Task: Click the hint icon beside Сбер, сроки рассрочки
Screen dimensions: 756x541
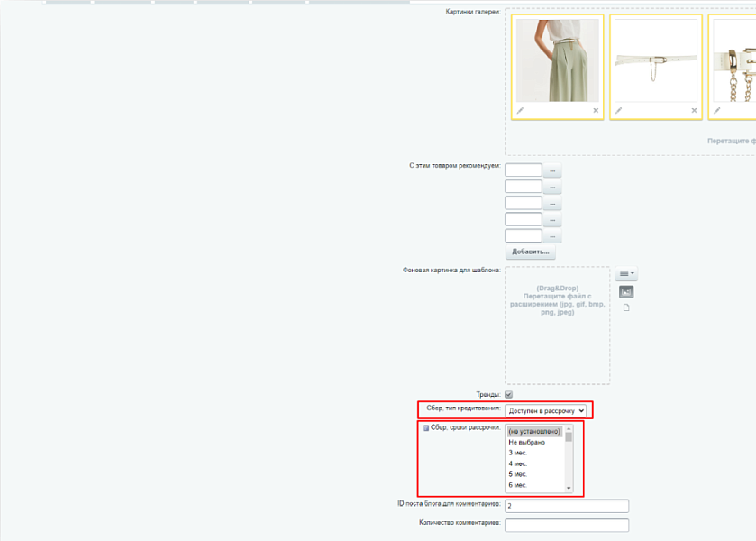Action: 425,428
